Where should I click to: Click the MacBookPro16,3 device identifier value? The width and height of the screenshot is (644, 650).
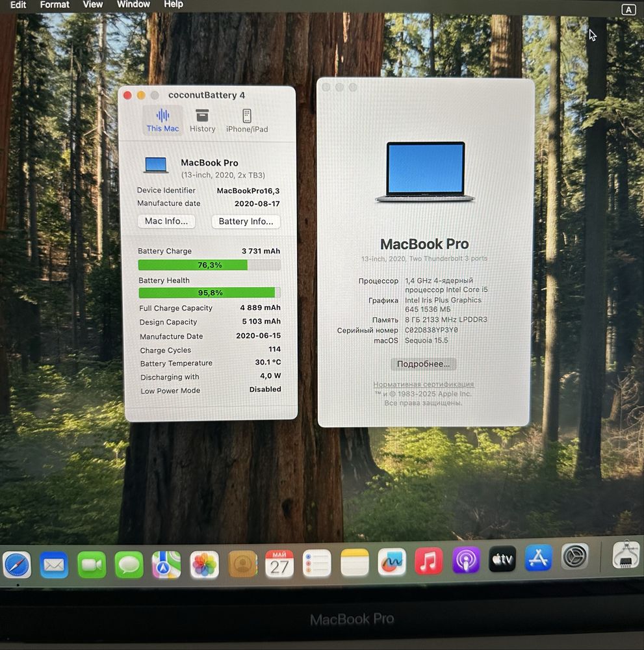248,190
